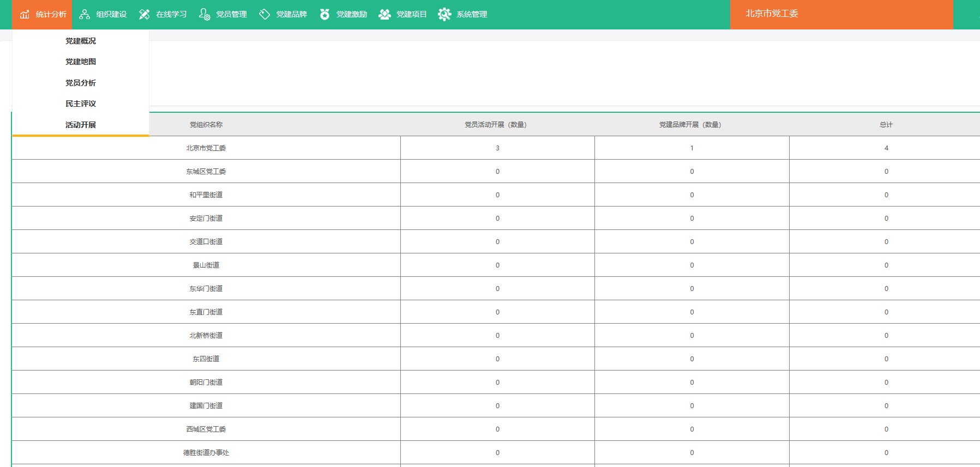Select 活动开展 menu item
Image resolution: width=980 pixels, height=467 pixels.
point(81,125)
